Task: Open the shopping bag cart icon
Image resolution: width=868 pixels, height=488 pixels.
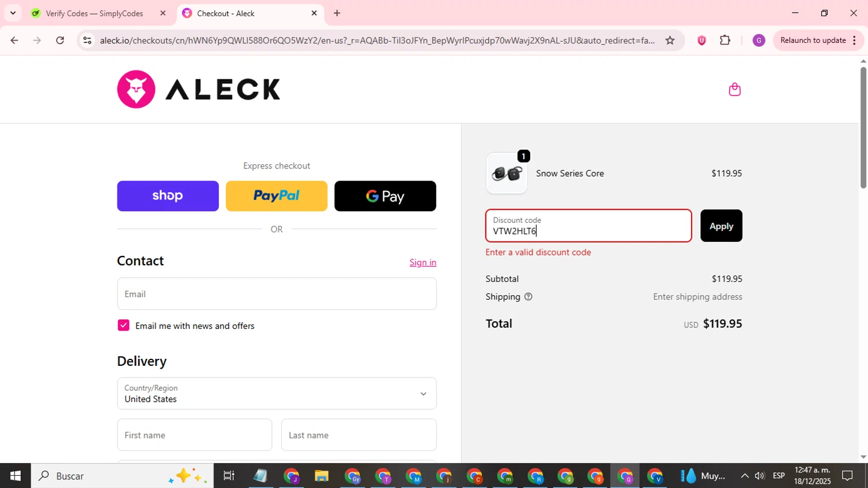Action: [x=735, y=89]
